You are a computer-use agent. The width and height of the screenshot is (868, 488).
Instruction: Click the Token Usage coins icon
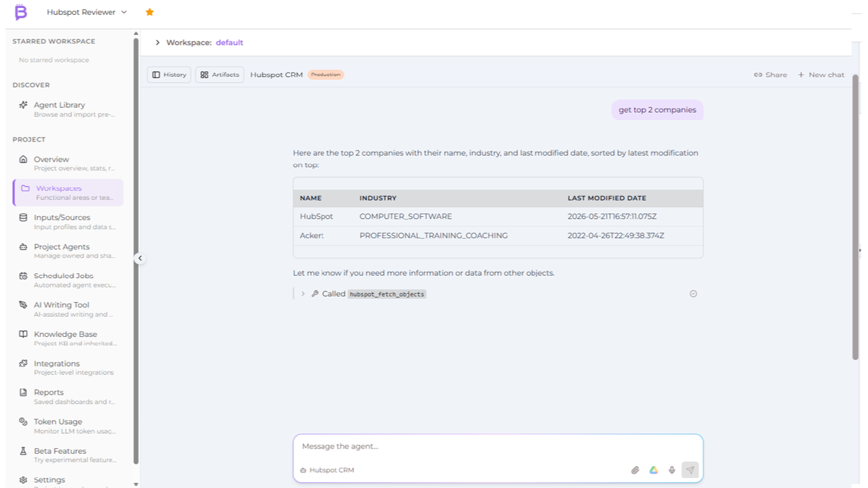23,422
